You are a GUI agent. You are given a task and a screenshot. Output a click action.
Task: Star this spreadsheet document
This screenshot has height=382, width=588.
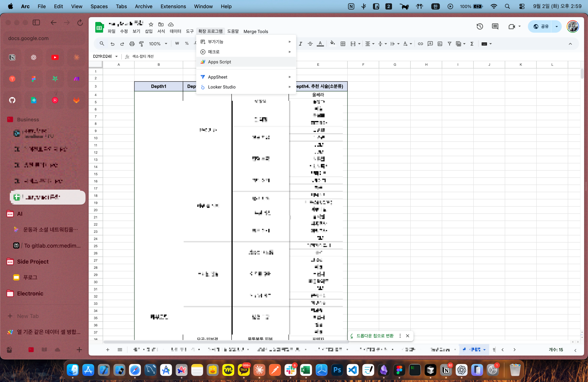(151, 24)
